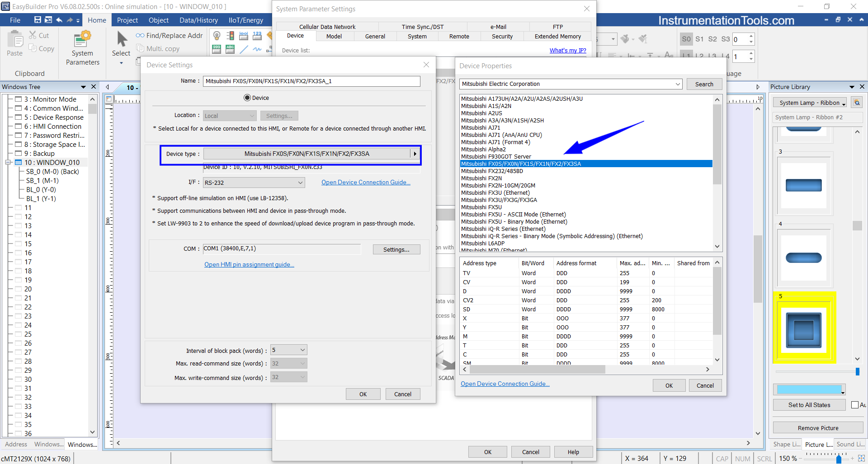Click the Multi. copy icon
The image size is (868, 464).
click(x=140, y=48)
